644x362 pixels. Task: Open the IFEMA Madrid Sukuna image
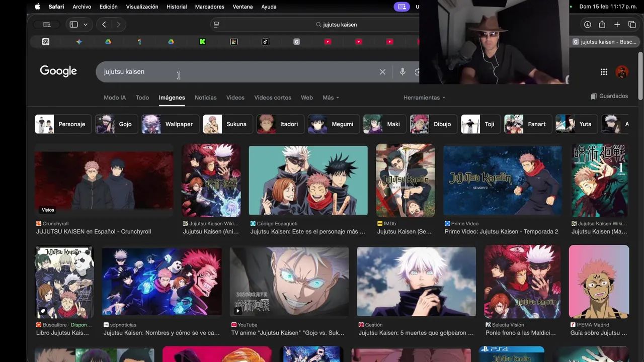point(599,282)
